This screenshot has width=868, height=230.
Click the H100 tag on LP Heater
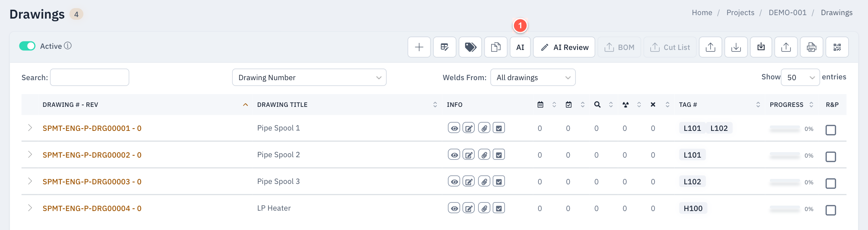[x=693, y=208]
